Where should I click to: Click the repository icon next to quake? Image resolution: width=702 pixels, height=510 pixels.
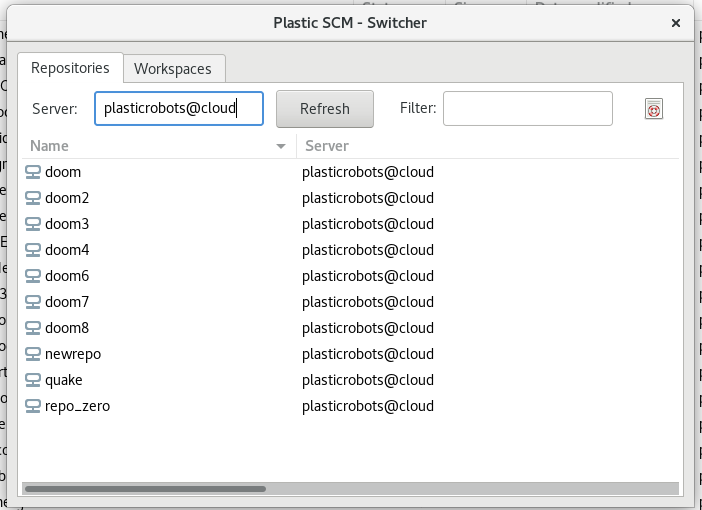point(33,380)
